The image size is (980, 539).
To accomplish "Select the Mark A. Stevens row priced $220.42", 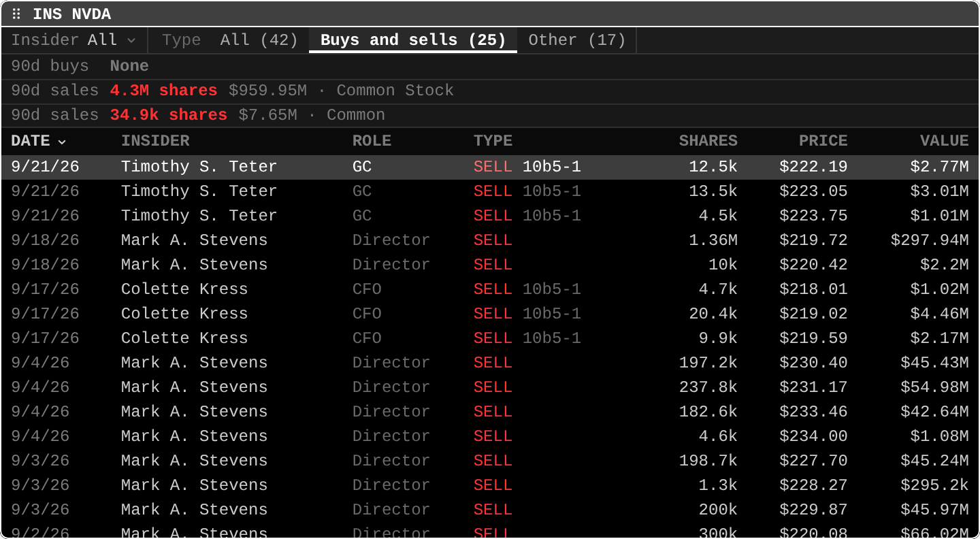I will click(x=490, y=265).
